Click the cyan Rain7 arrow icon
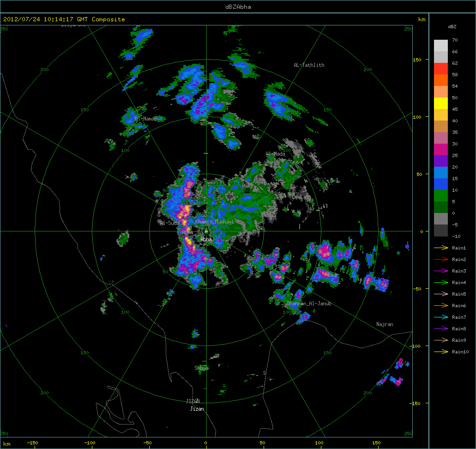 pos(441,317)
